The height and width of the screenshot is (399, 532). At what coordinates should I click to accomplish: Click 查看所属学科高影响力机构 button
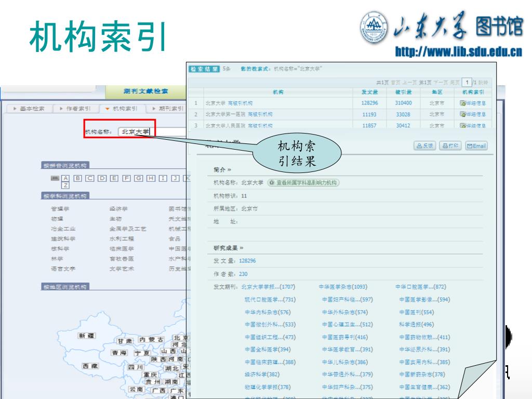303,182
